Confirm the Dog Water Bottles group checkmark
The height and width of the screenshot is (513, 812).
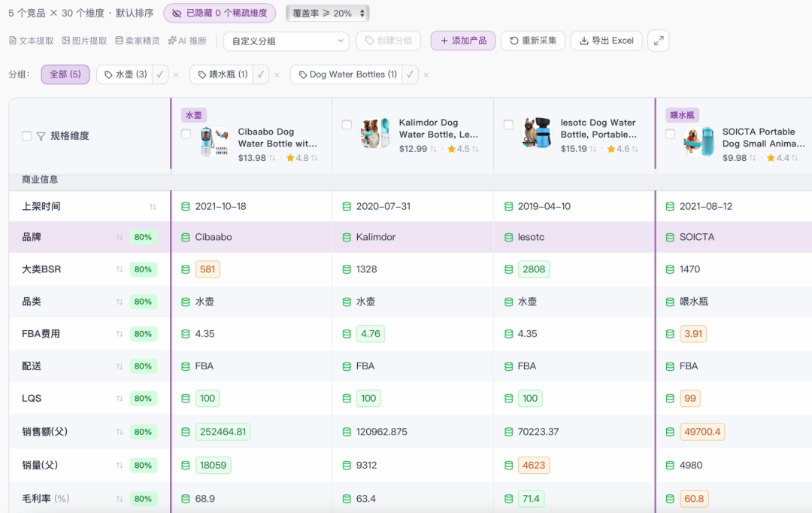point(410,74)
